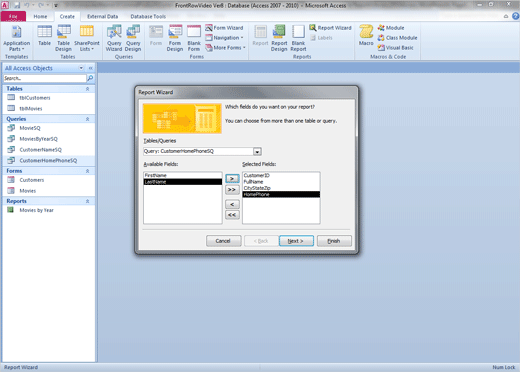This screenshot has width=520, height=372.
Task: Switch to External Data tab
Action: pyautogui.click(x=103, y=16)
